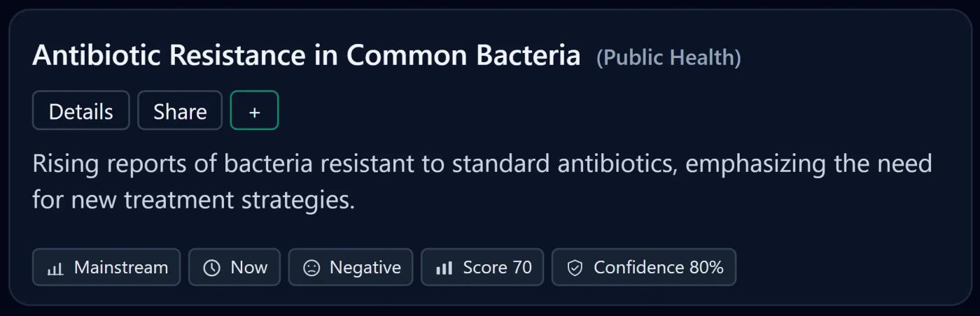Click the bar chart icon beside Mainstream
The image size is (980, 316).
tap(55, 268)
